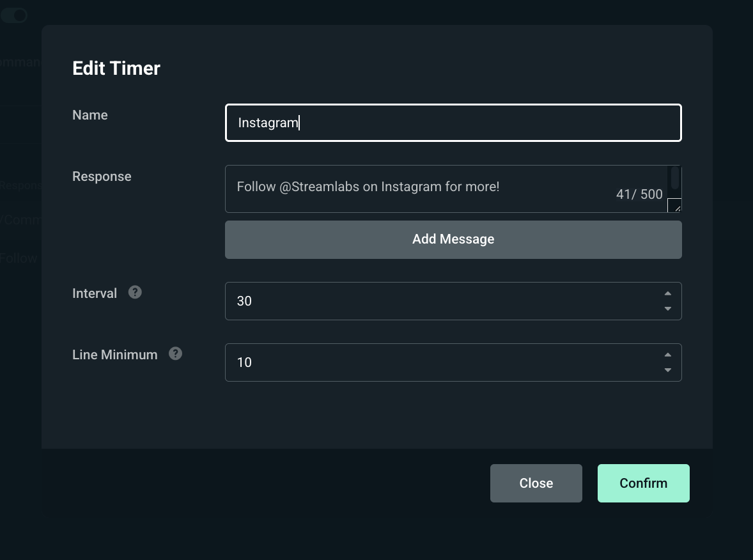Click the Interval increment up arrow
753x560 pixels.
(667, 293)
